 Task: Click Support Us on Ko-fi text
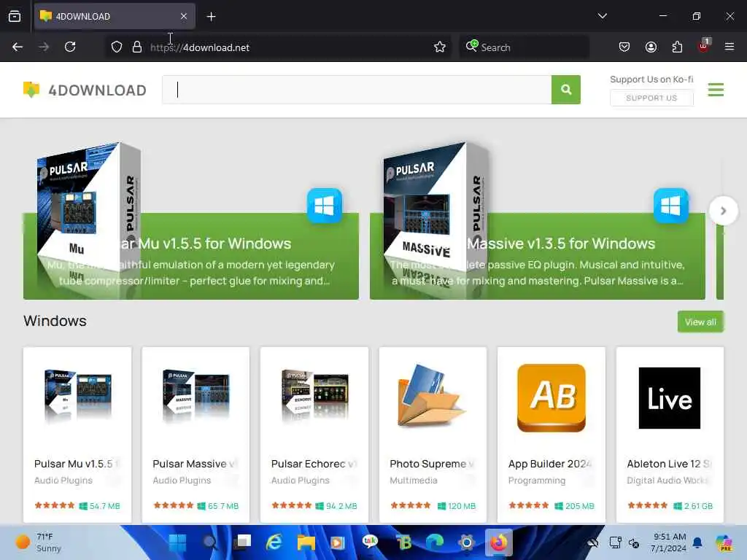coord(651,79)
